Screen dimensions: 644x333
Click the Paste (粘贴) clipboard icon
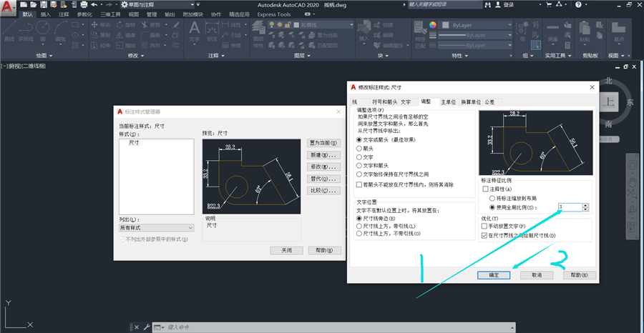pos(585,32)
